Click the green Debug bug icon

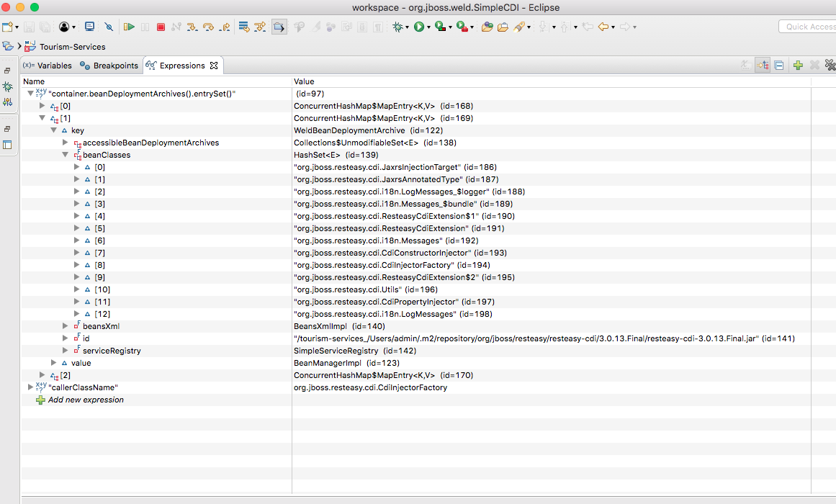point(397,27)
